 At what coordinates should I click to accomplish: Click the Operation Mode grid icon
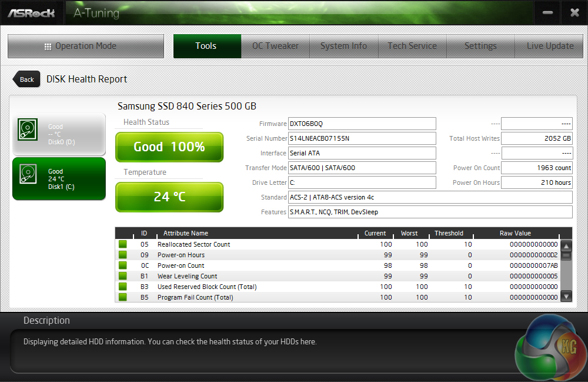point(48,46)
